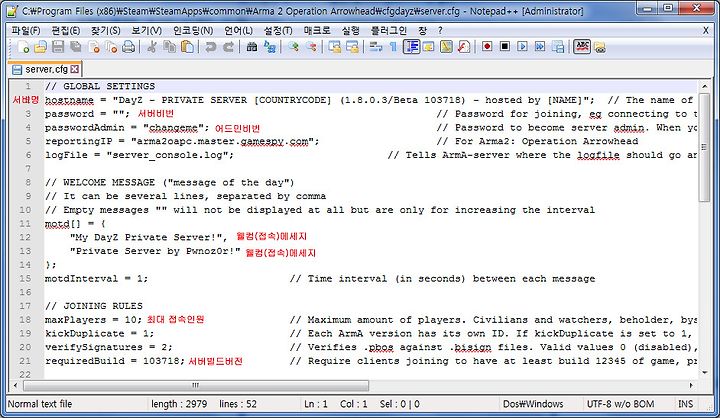The height and width of the screenshot is (418, 720).
Task: Run macro multiple times icon
Action: 540,47
